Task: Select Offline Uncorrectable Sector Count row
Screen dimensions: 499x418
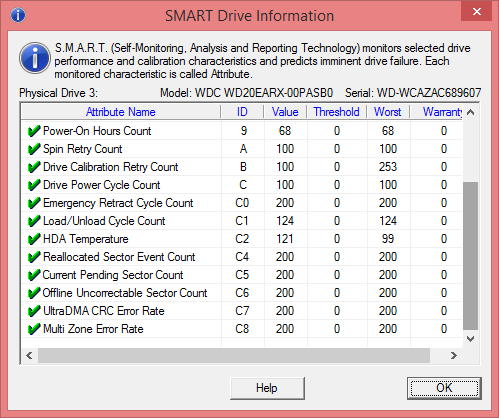Action: (x=242, y=293)
